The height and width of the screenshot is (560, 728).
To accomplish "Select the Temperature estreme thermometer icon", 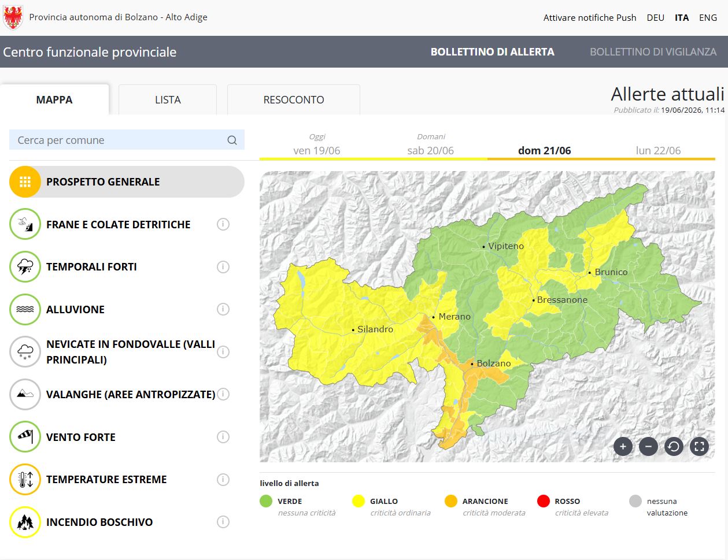I will point(25,479).
